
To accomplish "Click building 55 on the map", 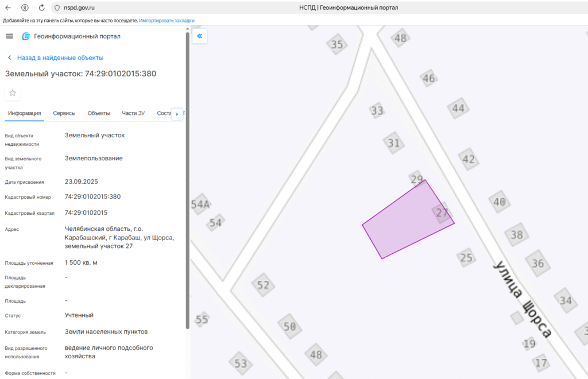I will pos(202,319).
